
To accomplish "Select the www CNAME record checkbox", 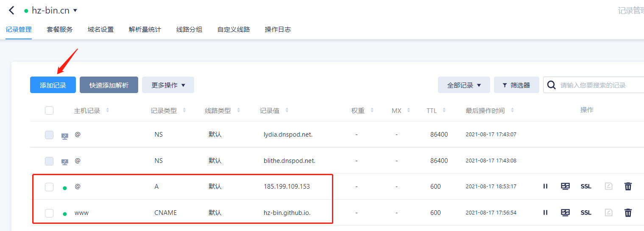I will (x=49, y=213).
